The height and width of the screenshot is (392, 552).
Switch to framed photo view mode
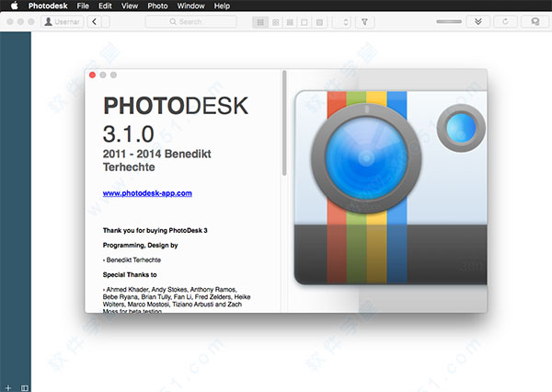tap(319, 22)
